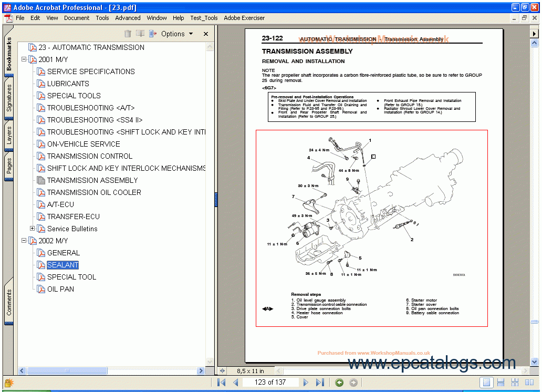Click the bookmarks panel horizontal scrollbar thumb
This screenshot has width=542, height=392.
67,371
